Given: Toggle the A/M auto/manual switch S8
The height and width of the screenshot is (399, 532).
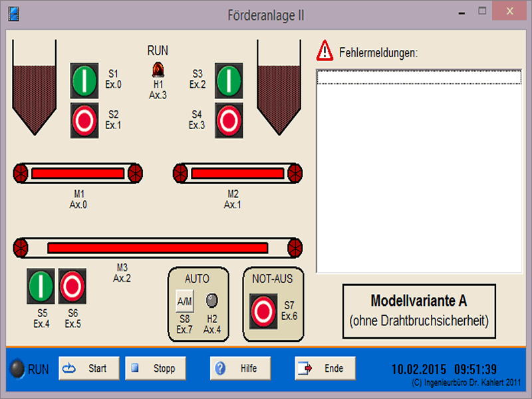Looking at the screenshot, I should [x=184, y=301].
